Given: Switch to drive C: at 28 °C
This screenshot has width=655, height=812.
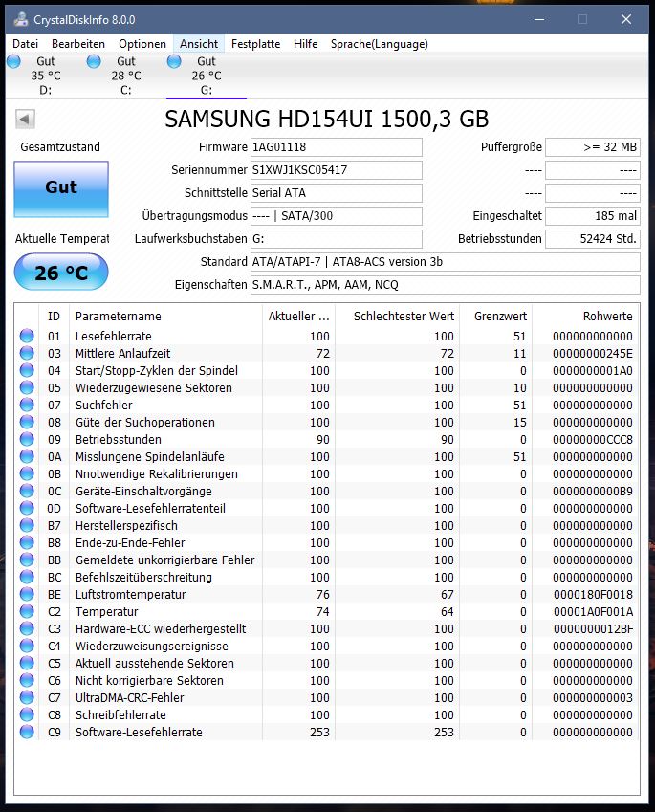Looking at the screenshot, I should [126, 76].
